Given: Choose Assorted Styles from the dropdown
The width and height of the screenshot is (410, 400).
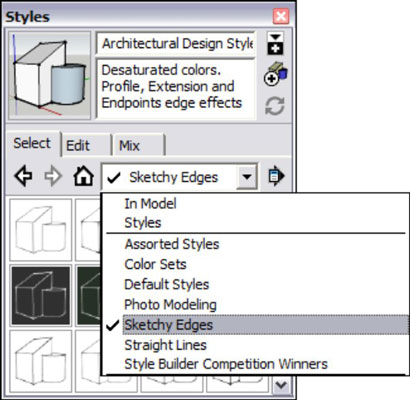Looking at the screenshot, I should (x=172, y=244).
